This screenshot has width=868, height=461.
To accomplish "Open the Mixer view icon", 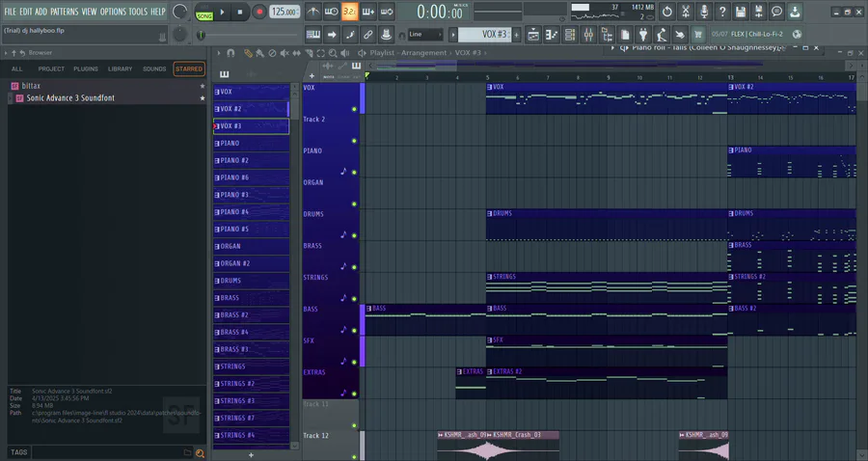I will [x=588, y=35].
